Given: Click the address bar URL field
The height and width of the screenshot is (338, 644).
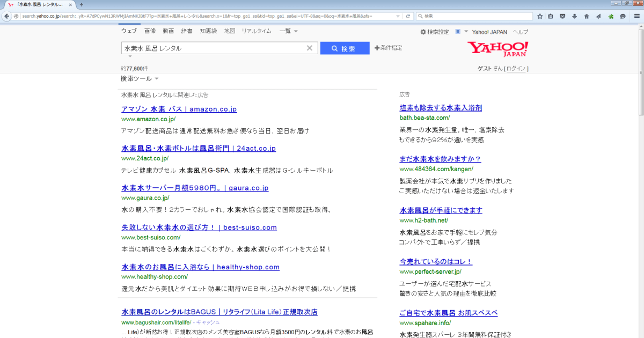Looking at the screenshot, I should click(x=209, y=16).
